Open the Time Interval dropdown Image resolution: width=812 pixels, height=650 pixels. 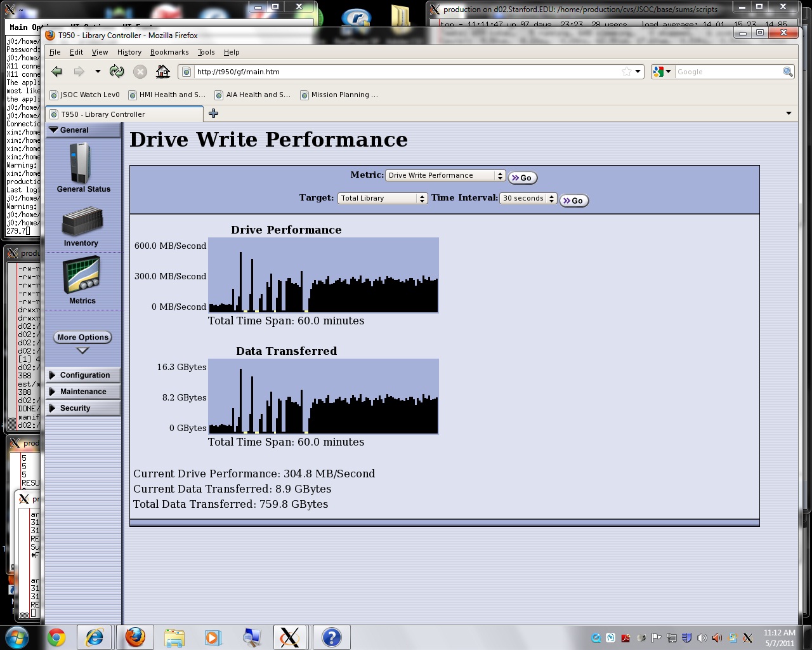528,199
